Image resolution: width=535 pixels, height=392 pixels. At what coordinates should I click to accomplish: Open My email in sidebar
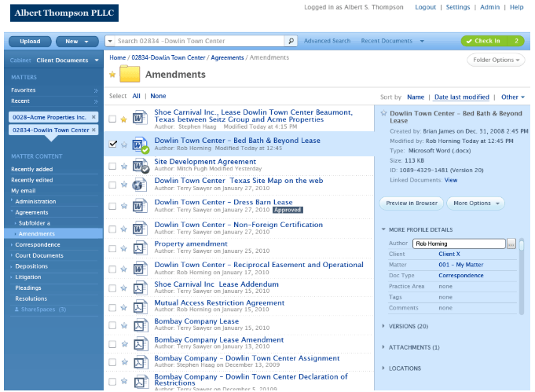tap(24, 191)
